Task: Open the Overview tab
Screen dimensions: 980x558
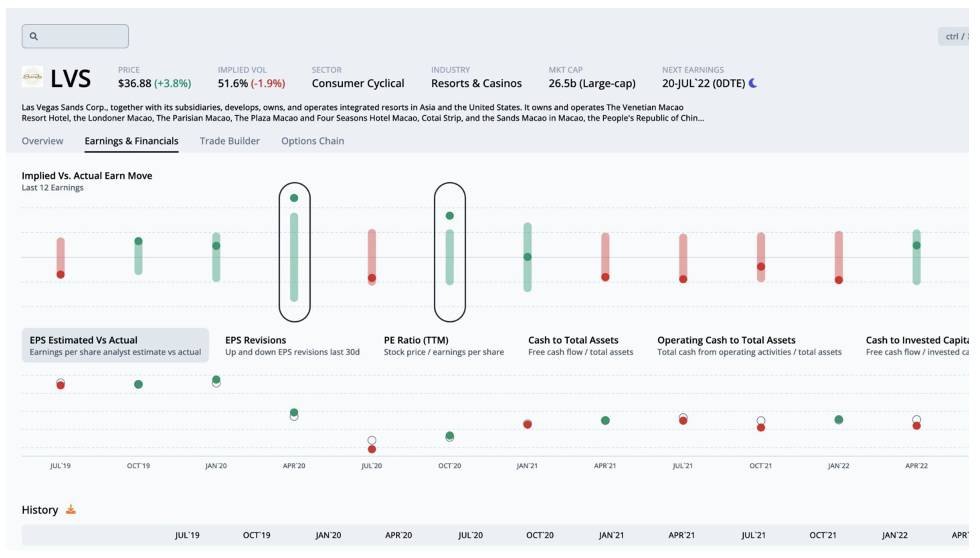Action: point(42,141)
